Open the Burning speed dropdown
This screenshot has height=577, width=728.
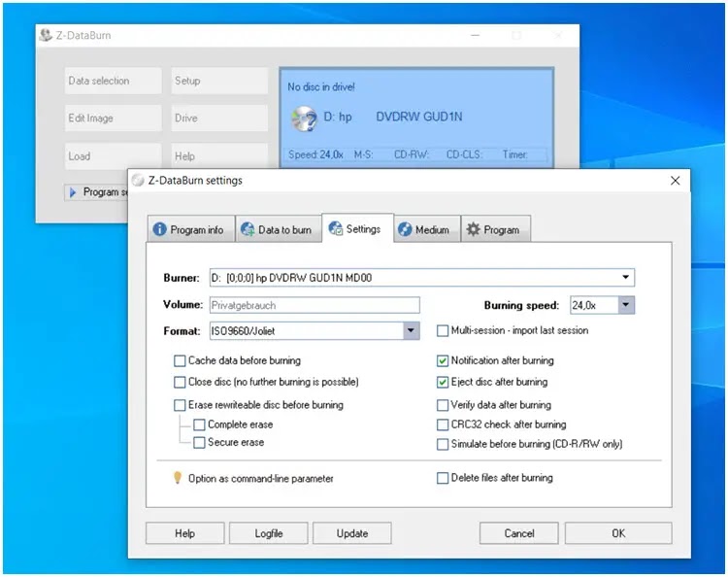tap(626, 305)
